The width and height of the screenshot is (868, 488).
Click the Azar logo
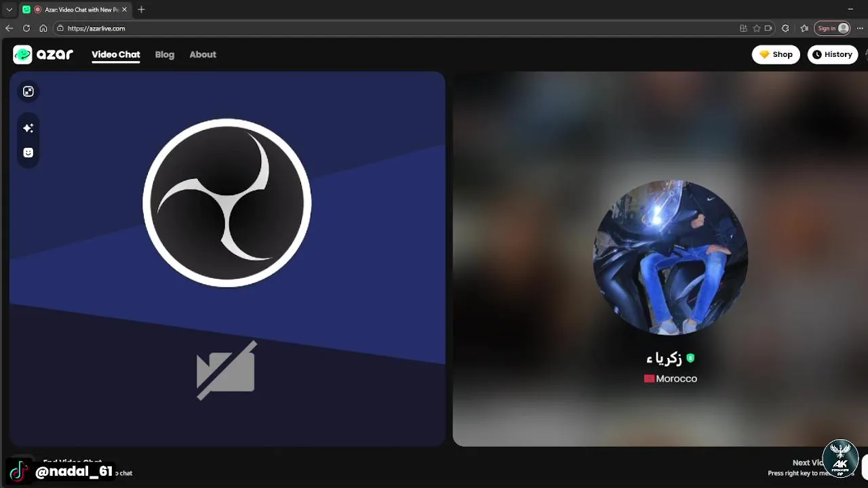coord(43,55)
